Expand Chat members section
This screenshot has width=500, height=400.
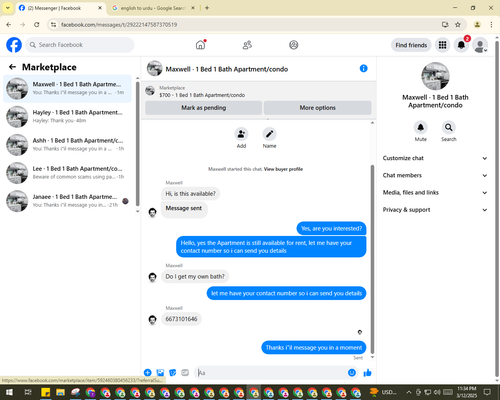click(435, 175)
